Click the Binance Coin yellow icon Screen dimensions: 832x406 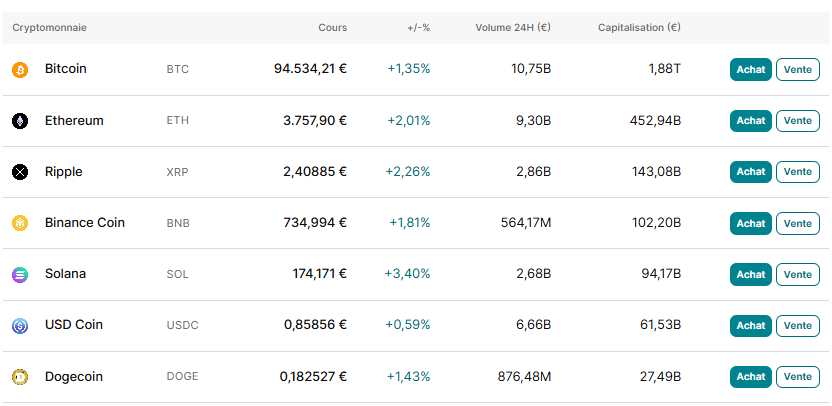click(x=20, y=223)
